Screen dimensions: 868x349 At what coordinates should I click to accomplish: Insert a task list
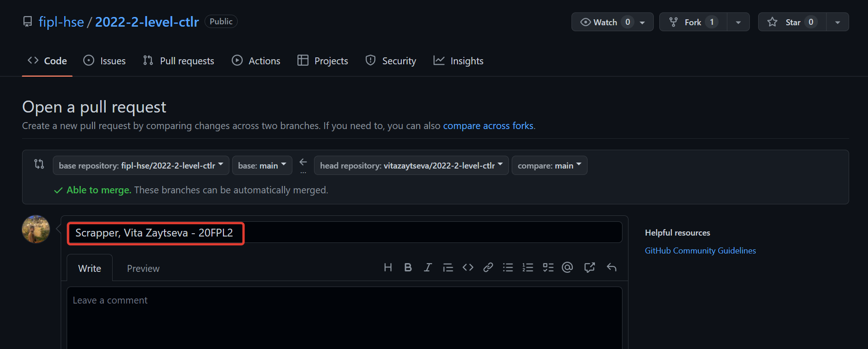548,267
